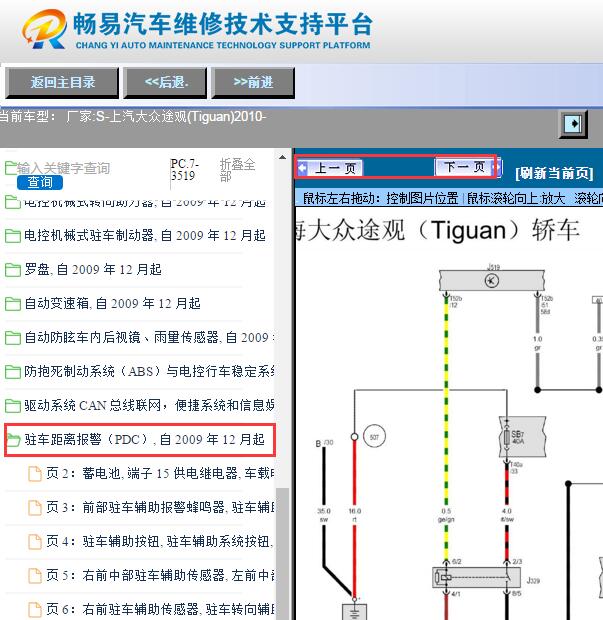
Task: Click document icon of 页 5 entry
Action: point(35,576)
